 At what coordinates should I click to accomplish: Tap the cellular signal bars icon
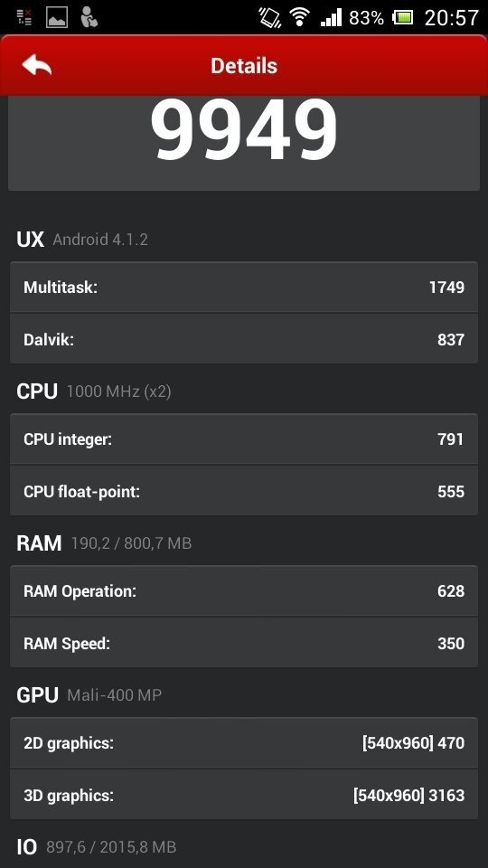pyautogui.click(x=331, y=18)
